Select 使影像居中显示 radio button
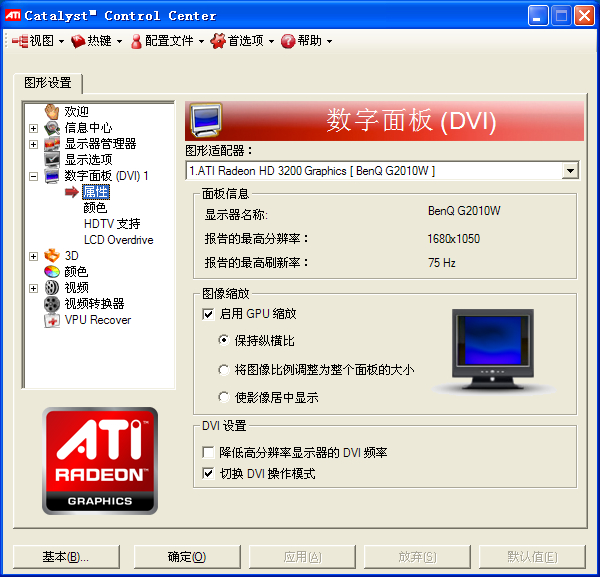600x577 pixels. coord(224,397)
